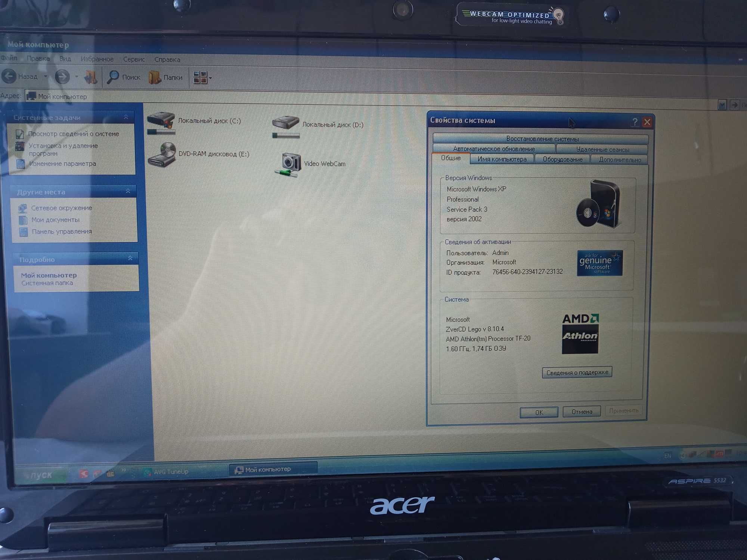Viewport: 747px width, 560px height.
Task: Click the address bar Go arrow button
Action: pyautogui.click(x=735, y=105)
